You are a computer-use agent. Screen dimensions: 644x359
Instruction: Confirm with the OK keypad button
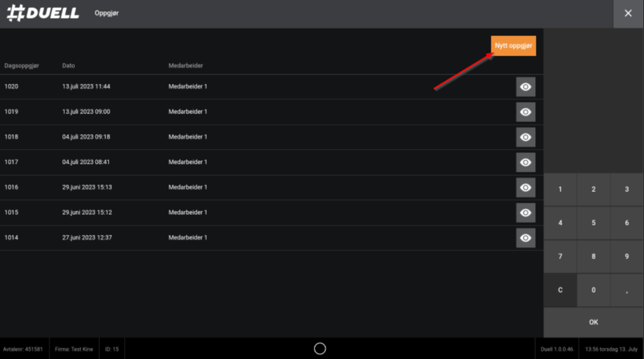(593, 323)
